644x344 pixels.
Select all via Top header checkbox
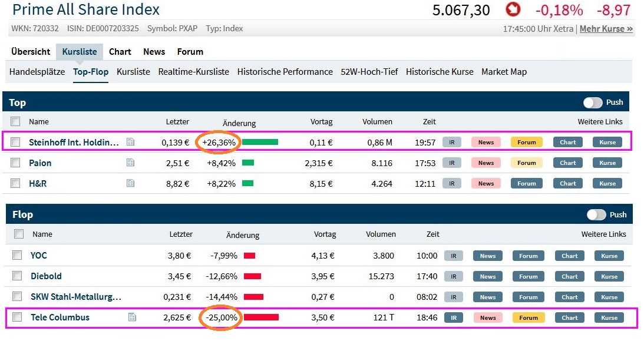(16, 121)
